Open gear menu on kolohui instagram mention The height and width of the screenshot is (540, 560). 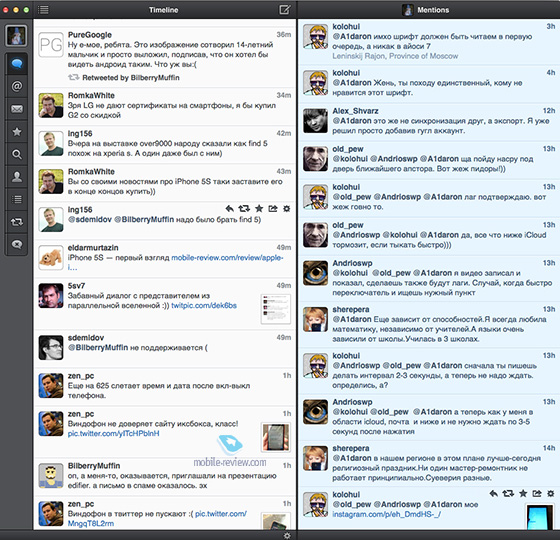551,494
